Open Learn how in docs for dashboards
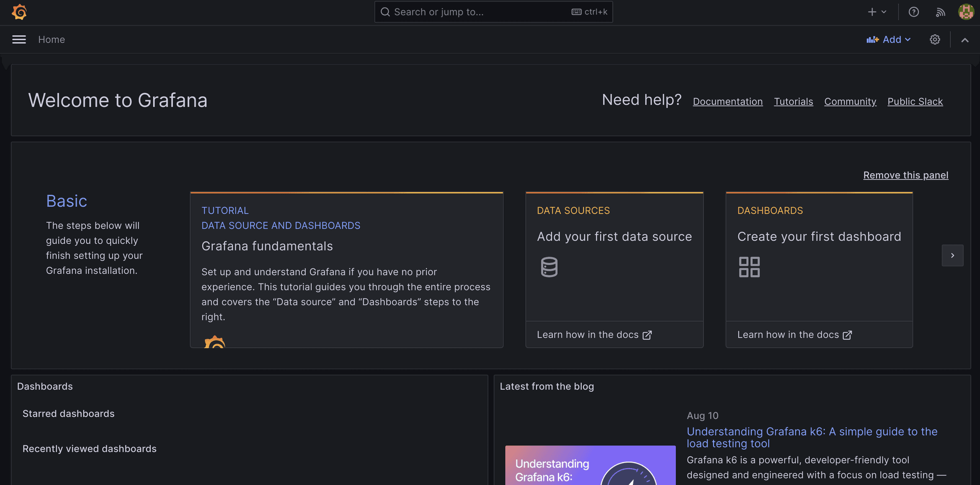 point(794,335)
